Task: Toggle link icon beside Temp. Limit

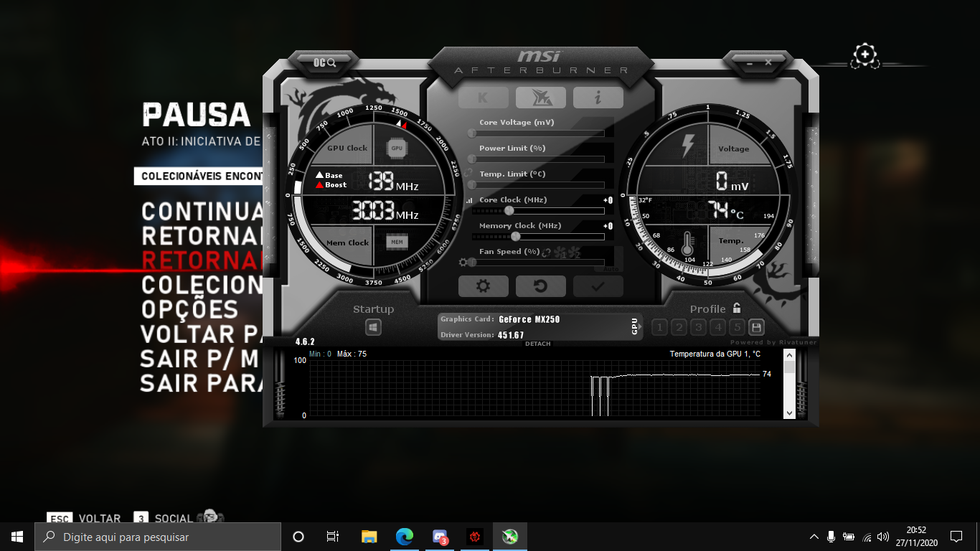Action: (469, 174)
